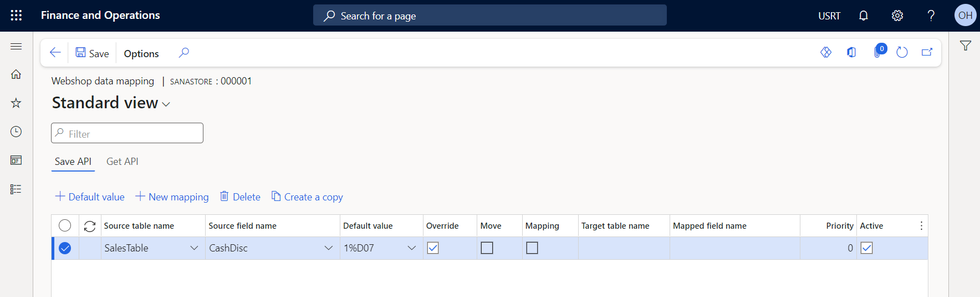Open page in new window icon
This screenshot has width=980, height=297.
(x=927, y=52)
